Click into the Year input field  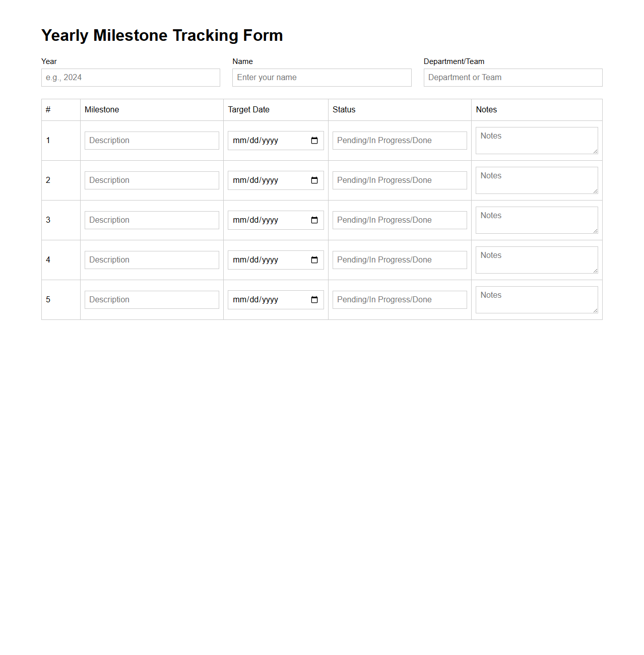(130, 78)
